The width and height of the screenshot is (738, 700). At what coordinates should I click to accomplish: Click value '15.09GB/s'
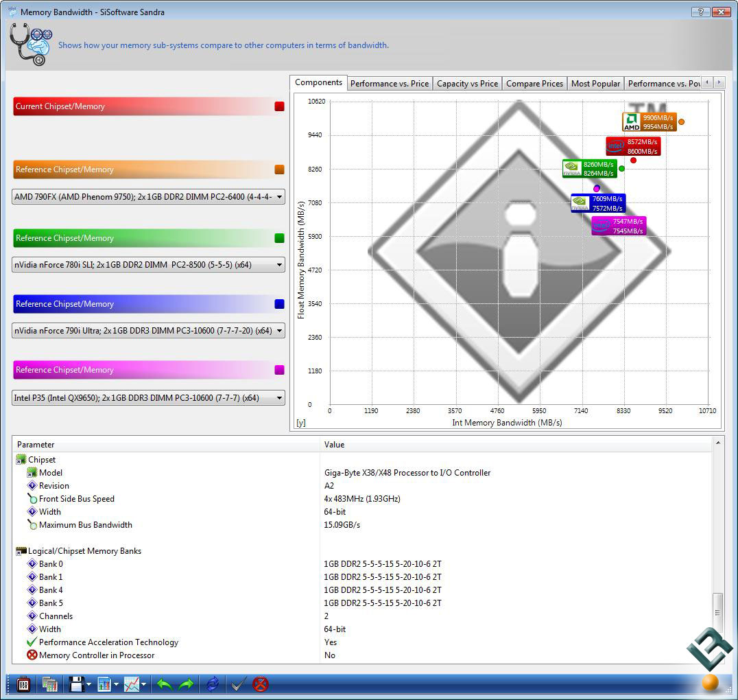click(x=342, y=525)
